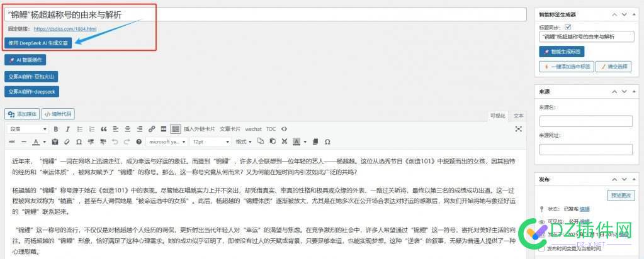
Task: Insert a numbered list
Action: coord(92,129)
